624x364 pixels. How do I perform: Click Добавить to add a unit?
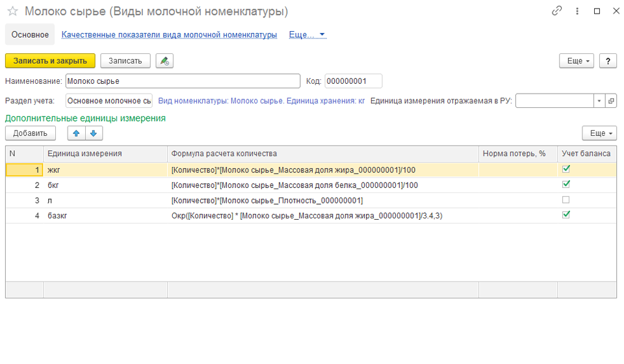31,133
